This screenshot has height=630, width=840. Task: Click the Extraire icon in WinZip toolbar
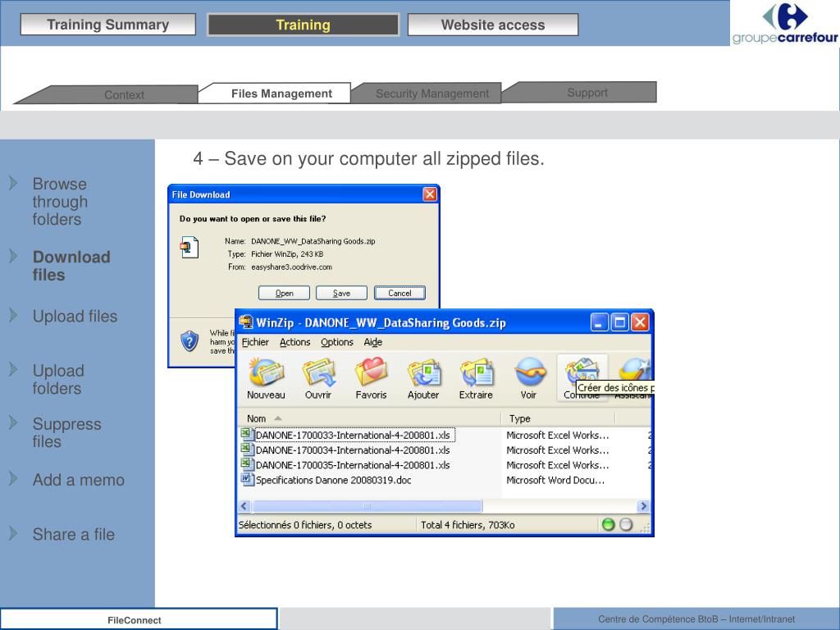[476, 372]
